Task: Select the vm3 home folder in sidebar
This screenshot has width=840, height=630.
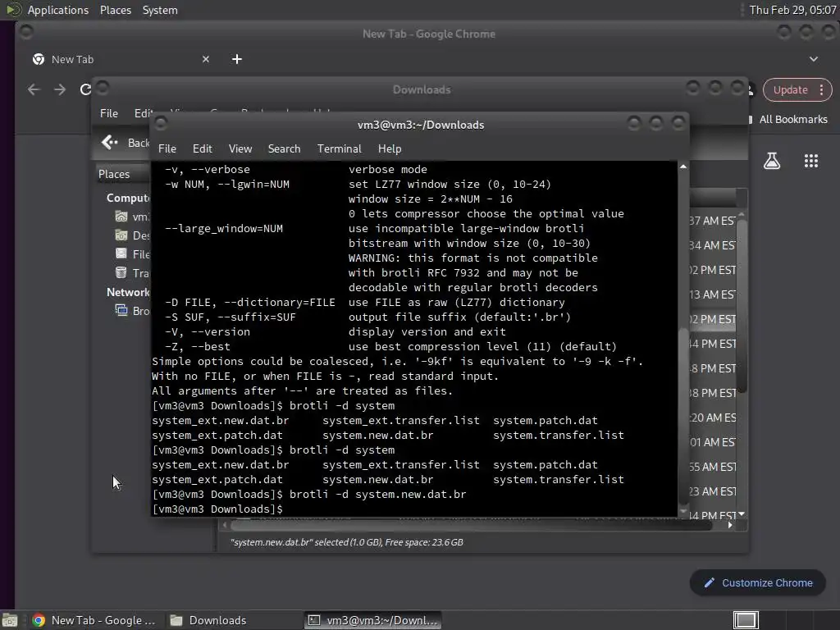Action: (x=132, y=217)
